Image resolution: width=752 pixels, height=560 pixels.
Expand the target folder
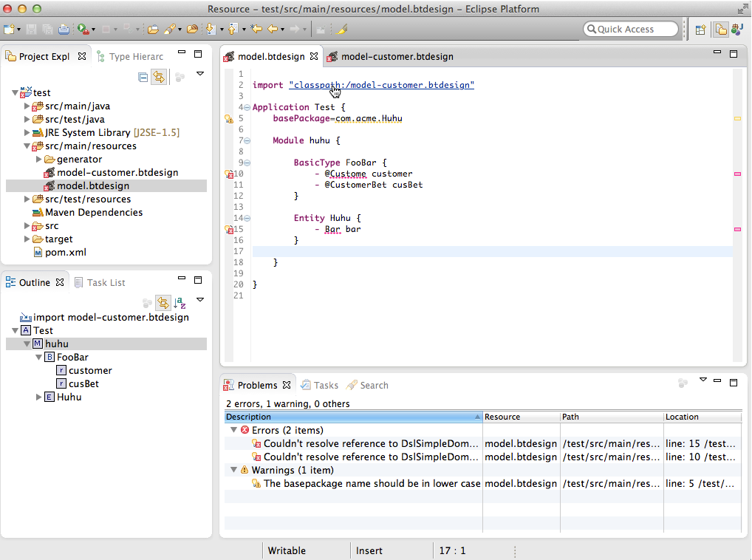pyautogui.click(x=27, y=239)
